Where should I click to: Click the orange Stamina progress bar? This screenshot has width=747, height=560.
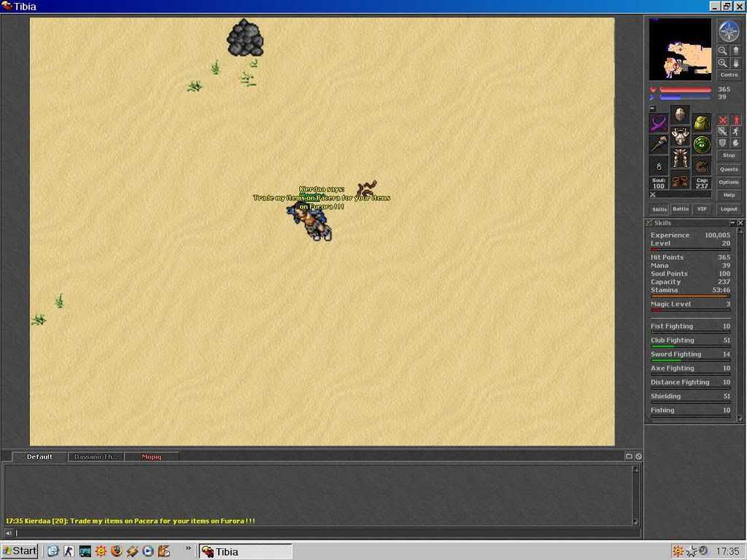pyautogui.click(x=690, y=296)
